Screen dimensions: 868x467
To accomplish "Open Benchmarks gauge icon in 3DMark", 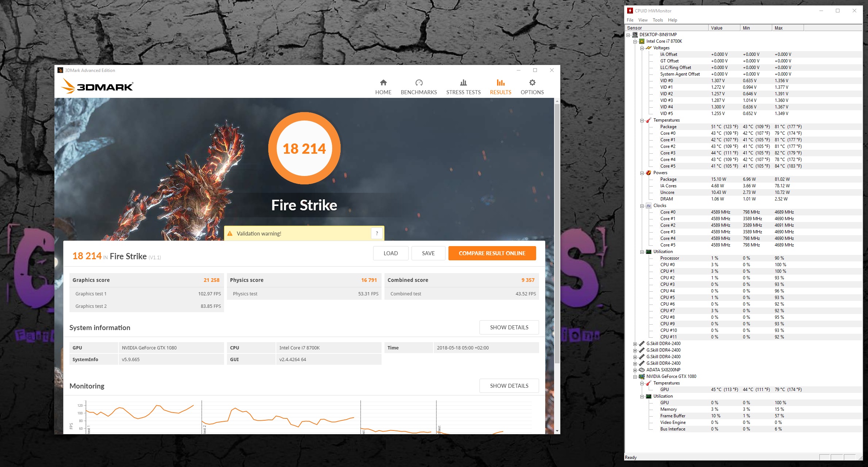I will click(419, 83).
